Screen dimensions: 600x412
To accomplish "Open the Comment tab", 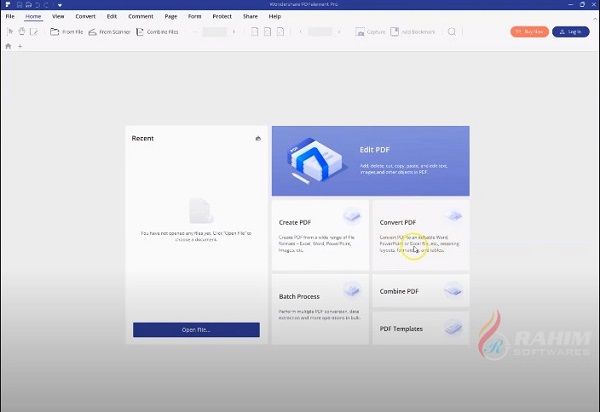I will (x=141, y=16).
